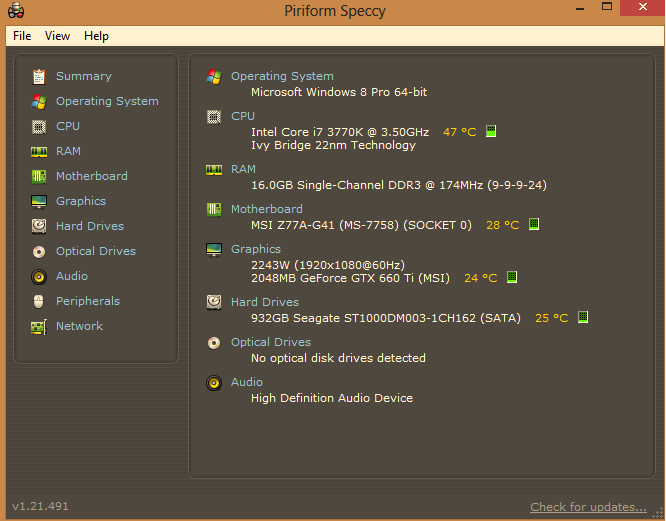Screen dimensions: 666x521
Task: Click the window resize grip corner
Action: coord(658,513)
